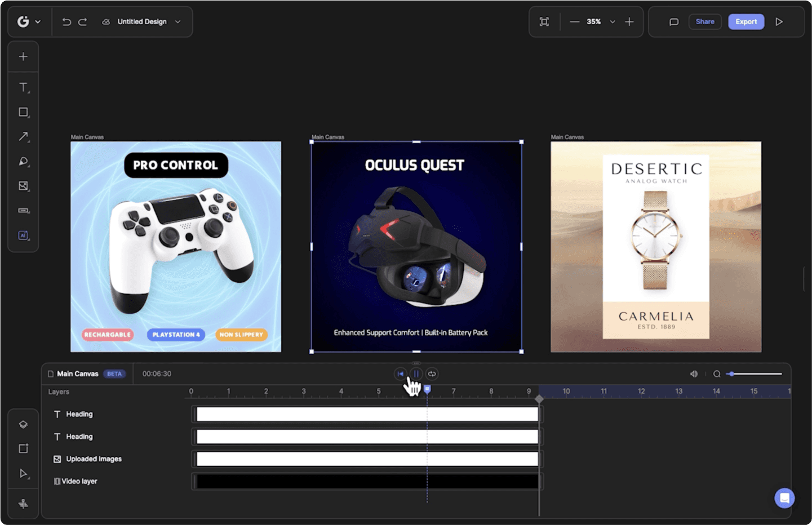Select the rectangle Shape tool
This screenshot has height=525, width=812.
click(x=23, y=112)
